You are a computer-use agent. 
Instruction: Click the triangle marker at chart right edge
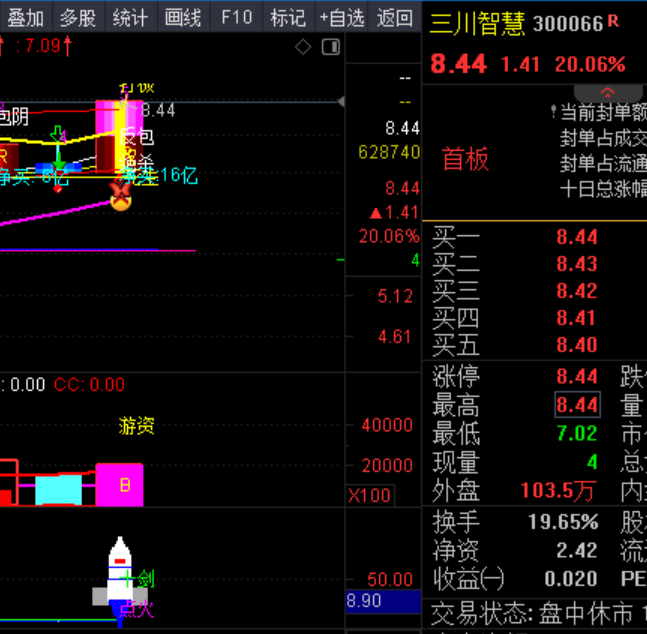[x=341, y=102]
